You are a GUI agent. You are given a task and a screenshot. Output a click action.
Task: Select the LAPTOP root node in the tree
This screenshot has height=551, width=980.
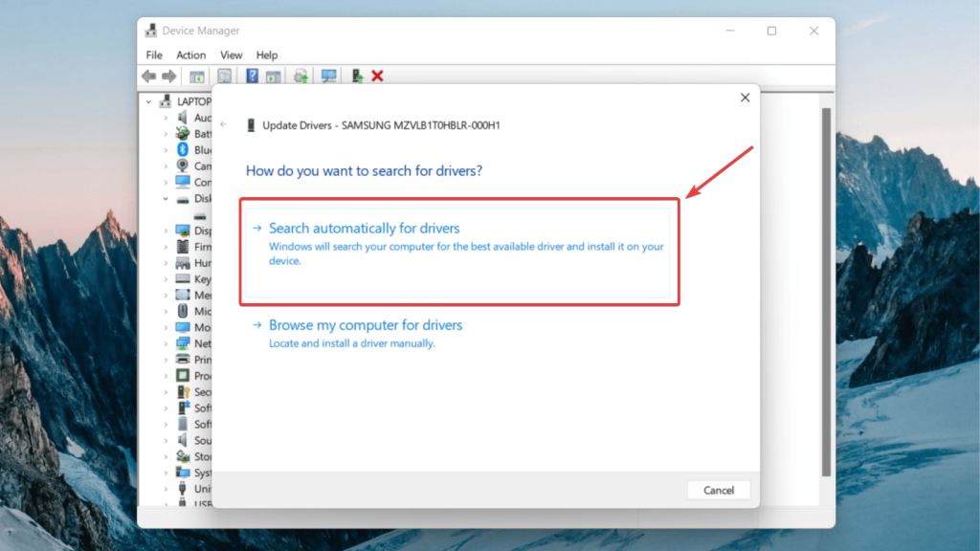194,100
